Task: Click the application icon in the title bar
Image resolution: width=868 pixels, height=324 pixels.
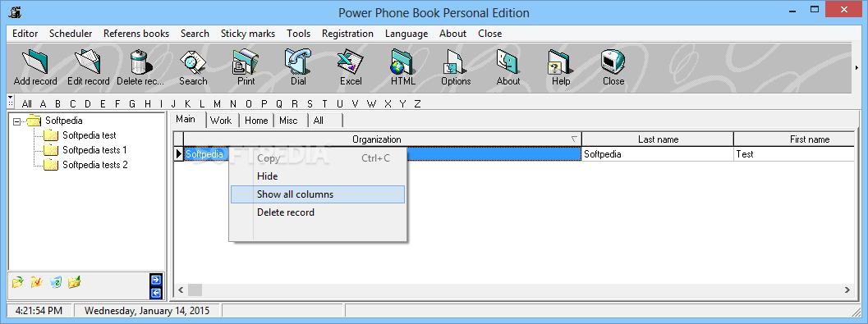Action: tap(16, 11)
